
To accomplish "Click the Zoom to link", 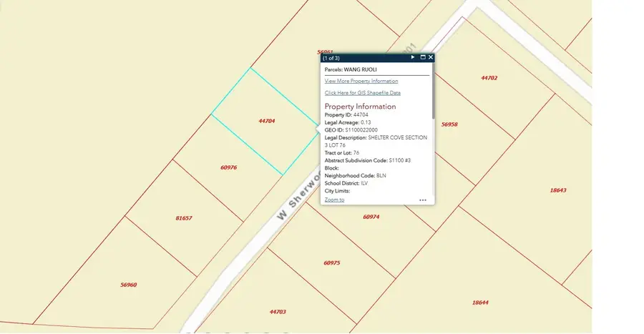I will coord(334,200).
